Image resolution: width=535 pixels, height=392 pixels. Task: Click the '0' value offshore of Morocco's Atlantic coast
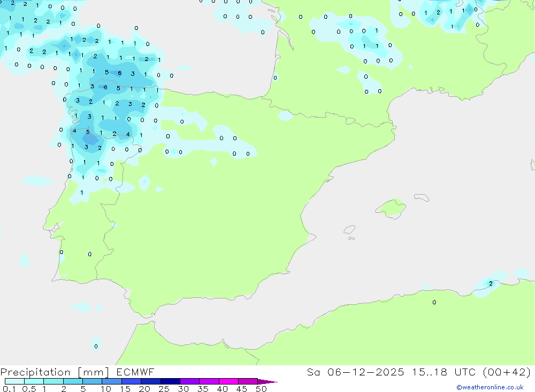[96, 347]
